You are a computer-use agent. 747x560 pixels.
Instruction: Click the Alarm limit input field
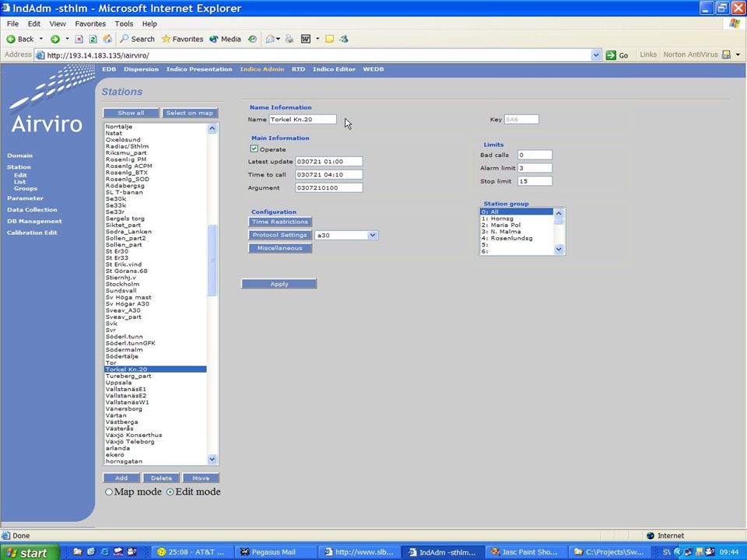click(x=535, y=168)
